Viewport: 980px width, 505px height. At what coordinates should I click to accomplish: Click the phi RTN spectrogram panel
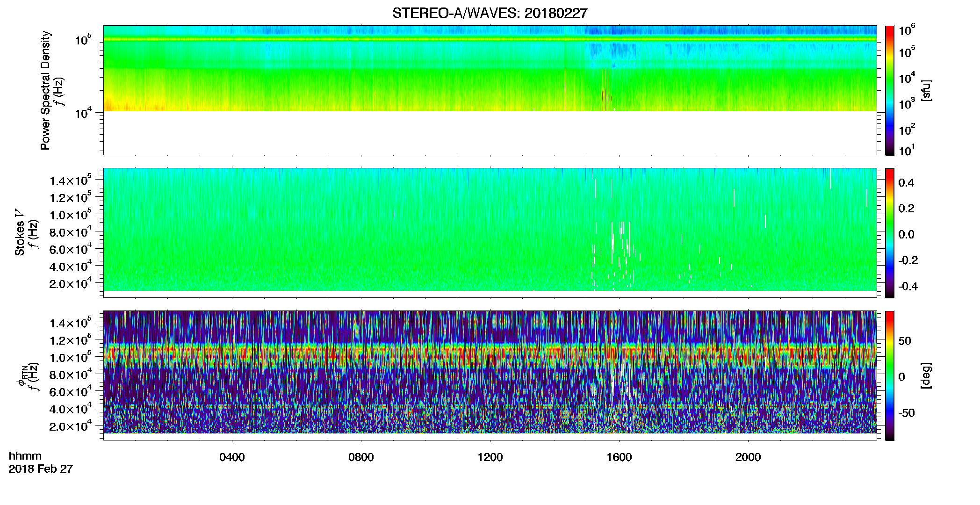tap(490, 375)
